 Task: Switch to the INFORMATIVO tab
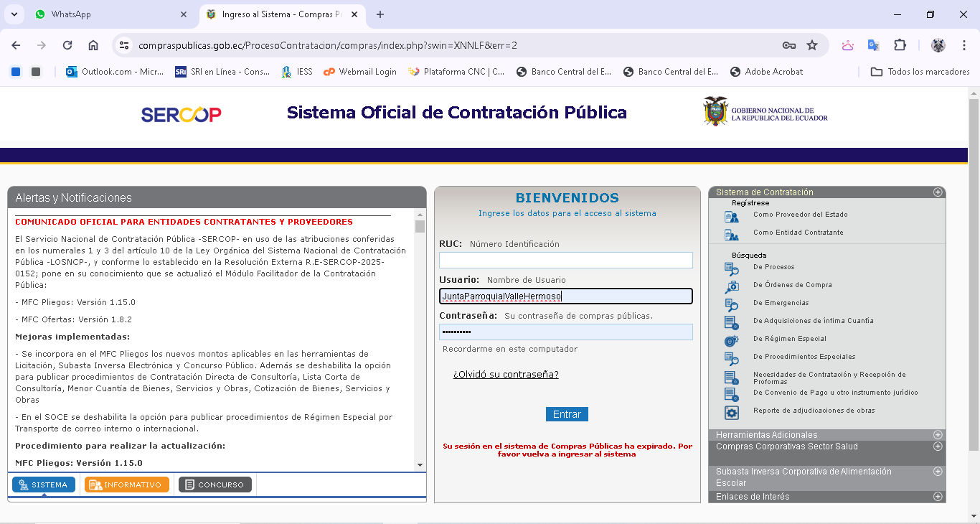tap(126, 485)
